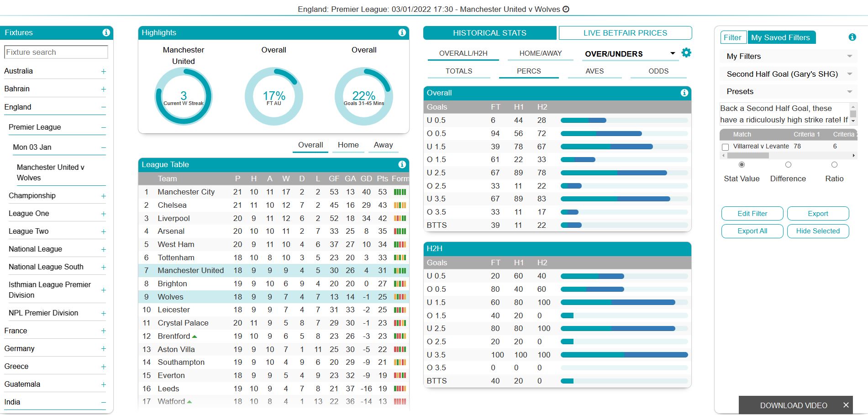This screenshot has height=415, width=868.
Task: Open the Over/Unders dropdown arrow
Action: click(x=672, y=53)
